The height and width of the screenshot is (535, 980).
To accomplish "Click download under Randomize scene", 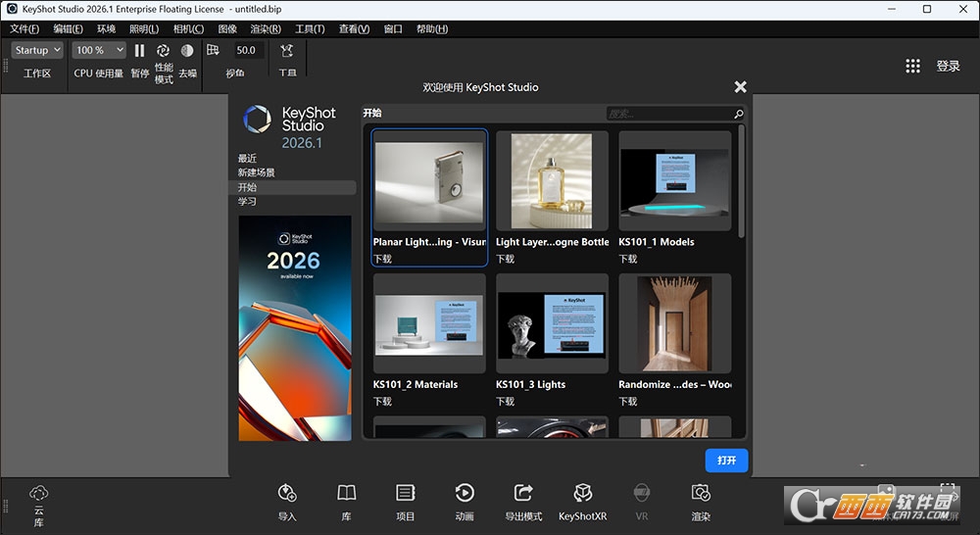I will (x=628, y=402).
